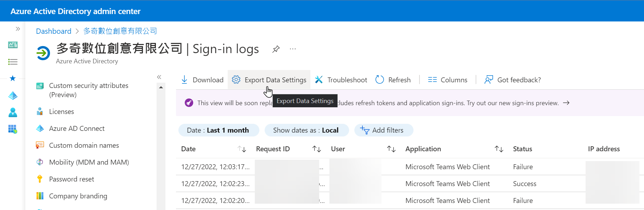The width and height of the screenshot is (644, 210).
Task: Click the Password reset key icon
Action: pos(40,179)
